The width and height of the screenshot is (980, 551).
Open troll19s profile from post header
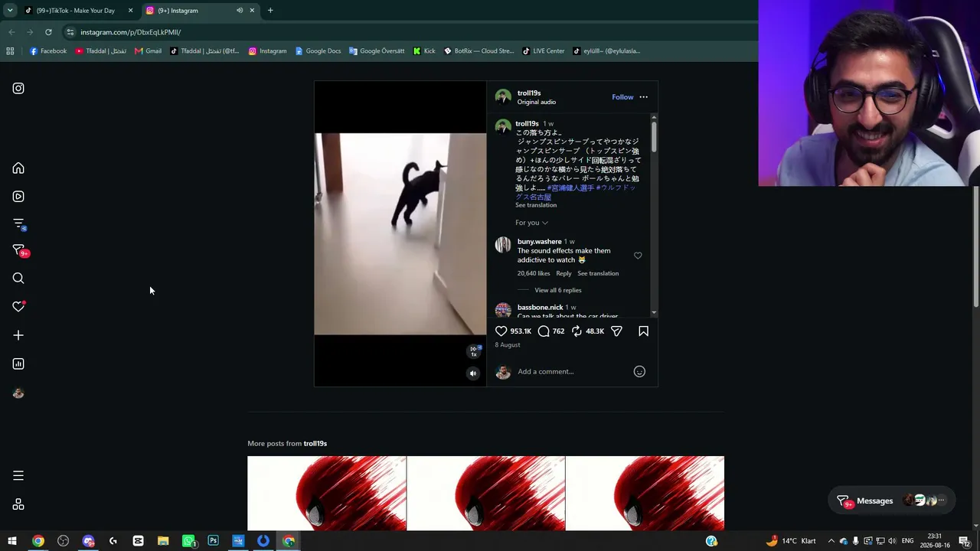point(529,93)
